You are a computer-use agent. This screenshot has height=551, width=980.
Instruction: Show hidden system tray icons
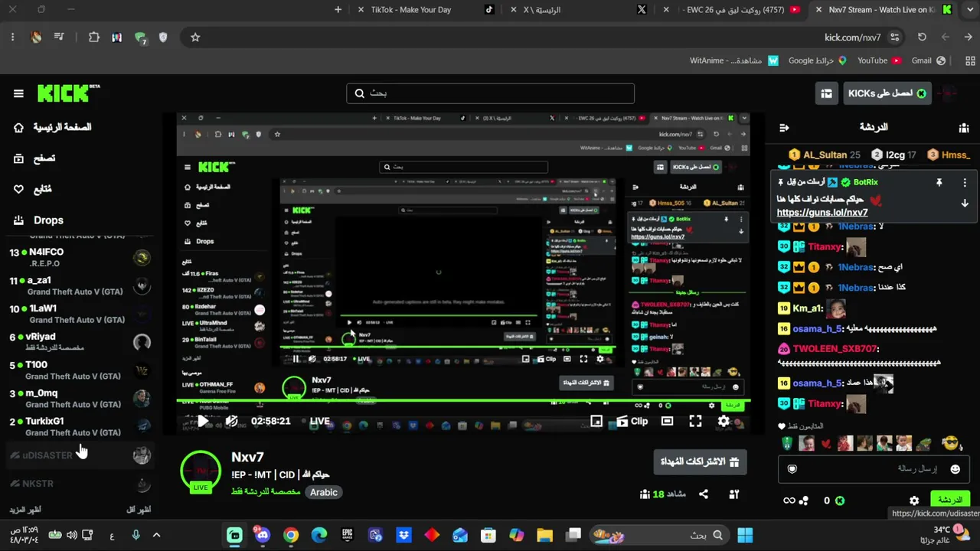point(156,535)
